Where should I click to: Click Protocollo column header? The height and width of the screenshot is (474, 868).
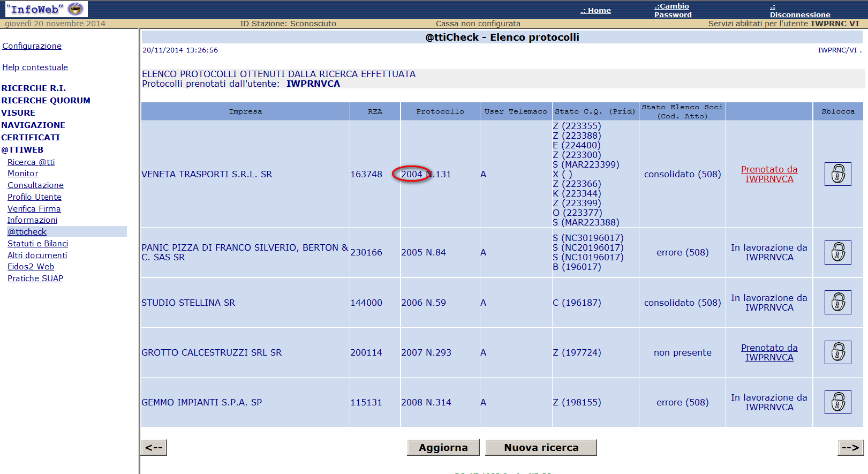point(440,111)
